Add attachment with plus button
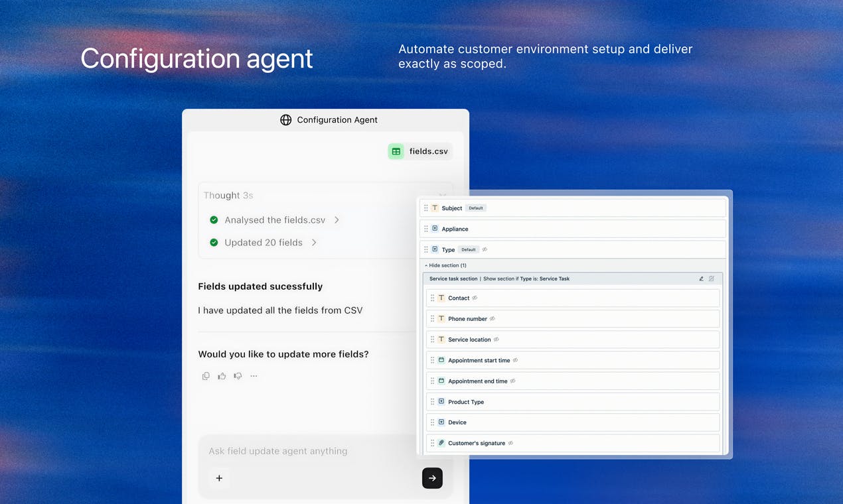The width and height of the screenshot is (843, 504). point(219,478)
